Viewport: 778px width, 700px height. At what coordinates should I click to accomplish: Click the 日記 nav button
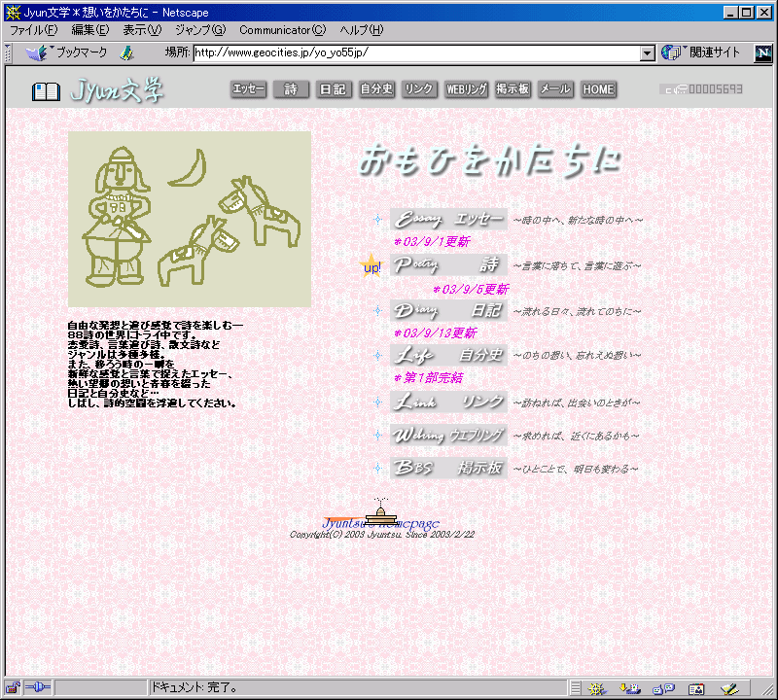(333, 89)
